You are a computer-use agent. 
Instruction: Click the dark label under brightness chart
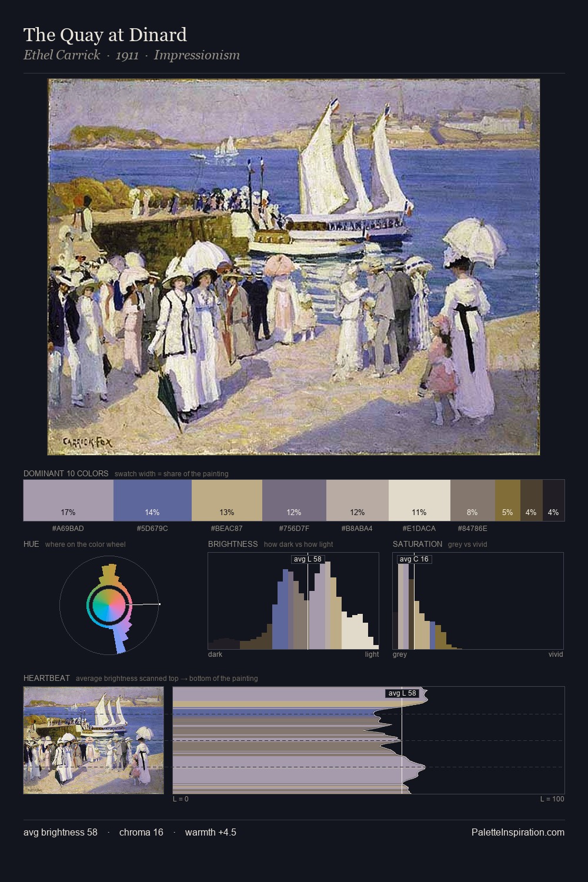click(x=215, y=654)
